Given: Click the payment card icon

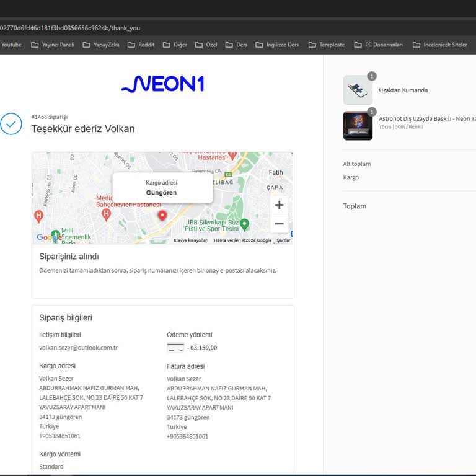Looking at the screenshot, I should coord(175,348).
